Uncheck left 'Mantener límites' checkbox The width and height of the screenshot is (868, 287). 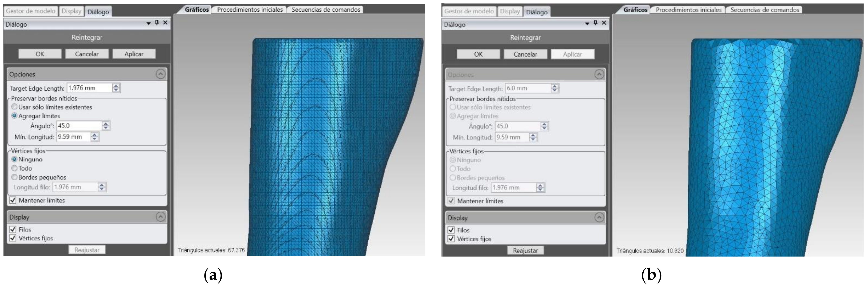(13, 200)
